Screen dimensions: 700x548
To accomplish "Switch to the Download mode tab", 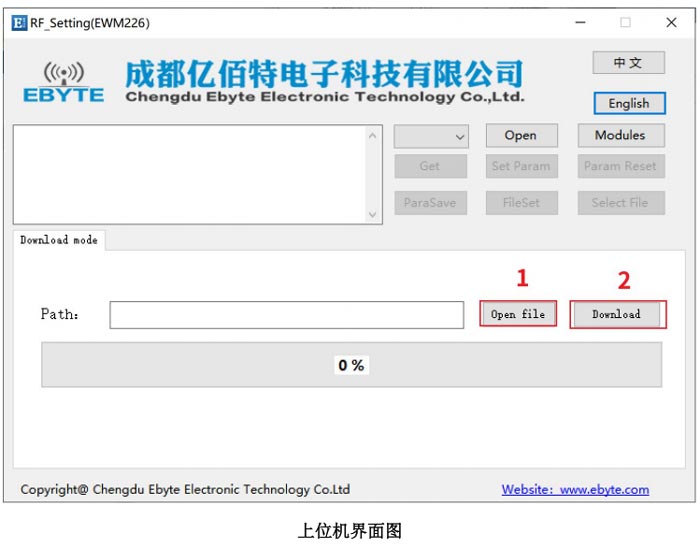I will [59, 240].
